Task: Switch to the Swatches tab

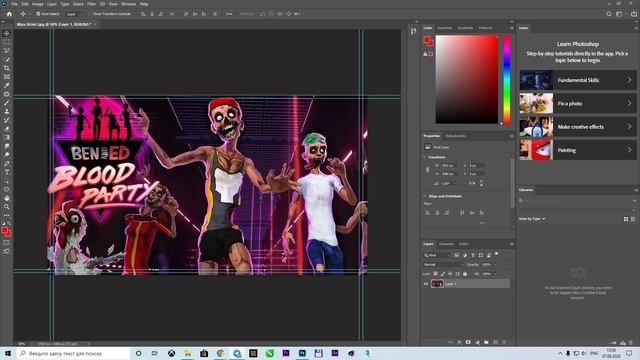Action: tap(444, 28)
